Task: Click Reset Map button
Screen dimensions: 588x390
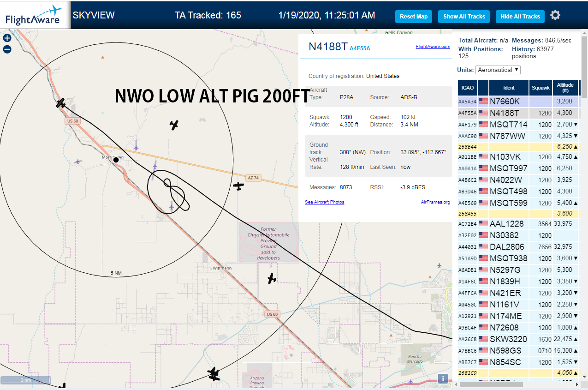Action: tap(414, 17)
